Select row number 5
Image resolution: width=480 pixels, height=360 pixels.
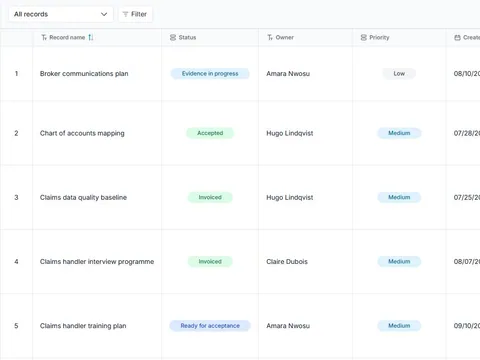pyautogui.click(x=16, y=326)
